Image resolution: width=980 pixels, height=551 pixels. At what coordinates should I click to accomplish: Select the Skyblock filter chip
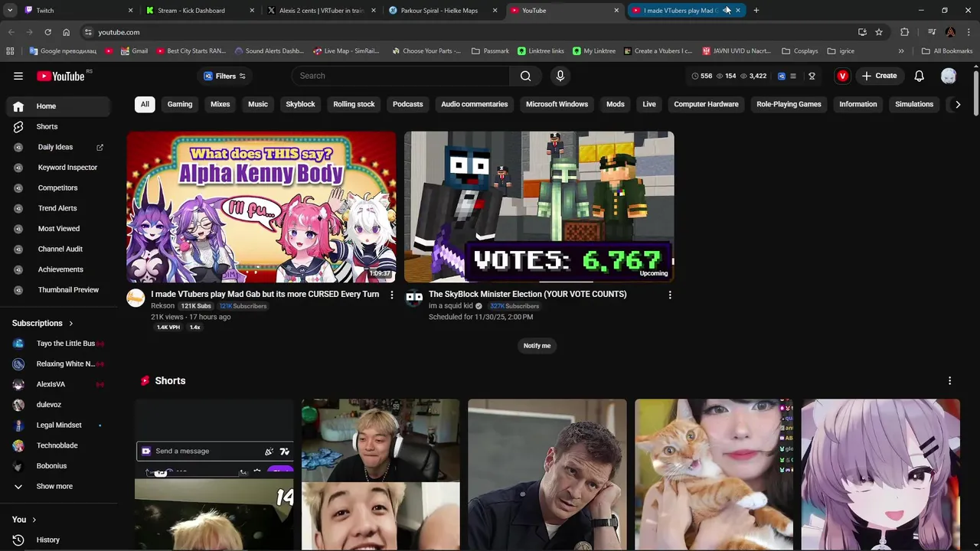pyautogui.click(x=300, y=104)
